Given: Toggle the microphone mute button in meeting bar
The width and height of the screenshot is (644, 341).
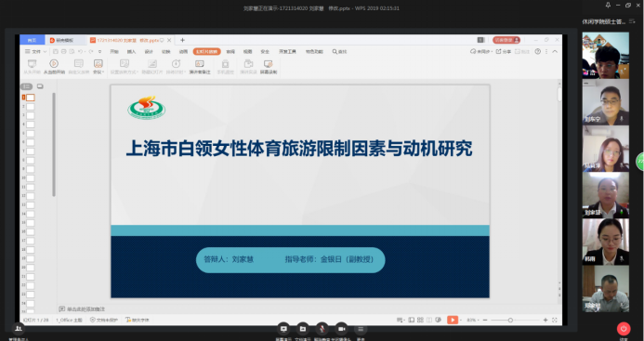Looking at the screenshot, I should [322, 329].
